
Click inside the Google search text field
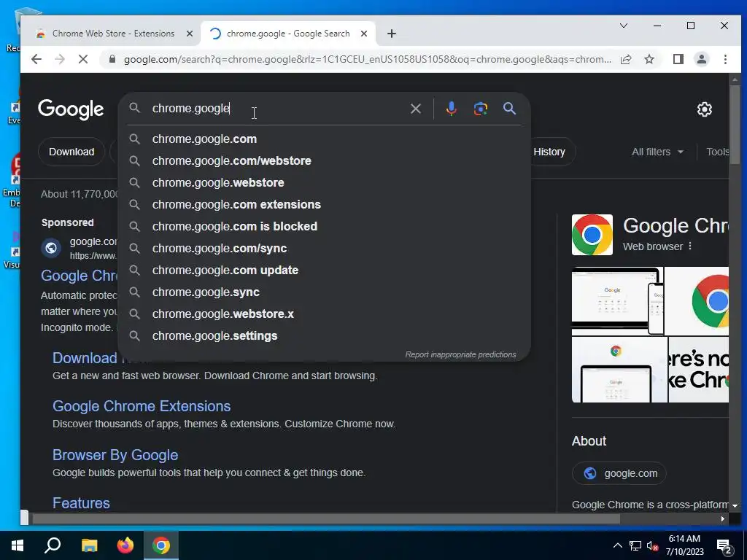(279, 109)
